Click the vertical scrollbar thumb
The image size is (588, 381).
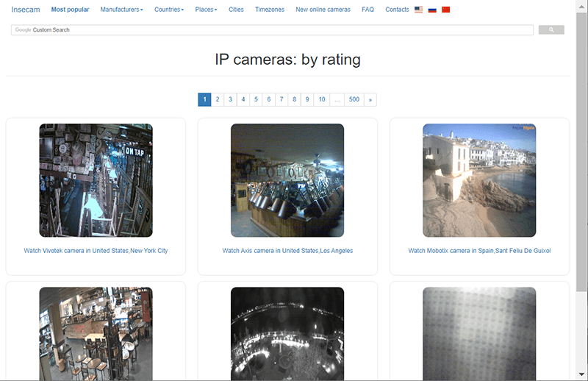coord(581,152)
